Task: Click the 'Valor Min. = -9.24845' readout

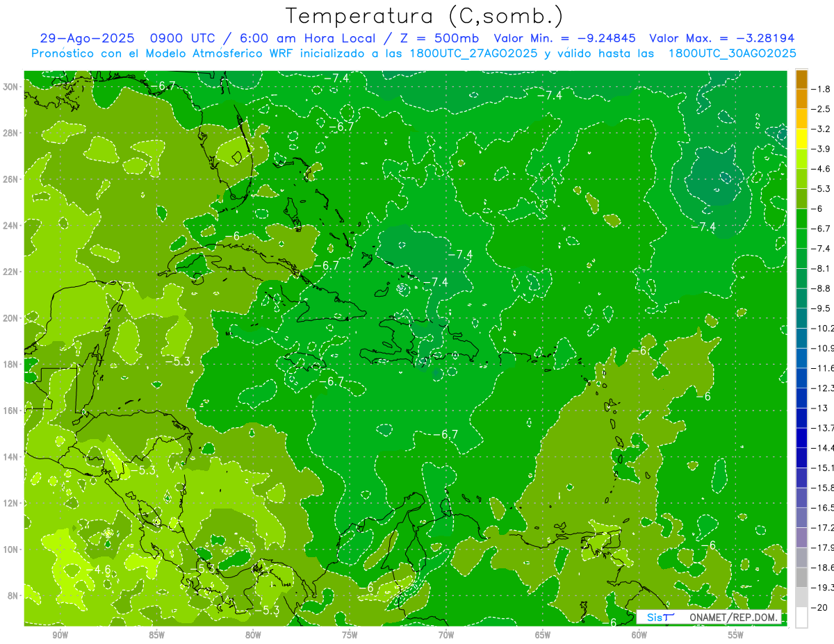Action: [x=566, y=38]
